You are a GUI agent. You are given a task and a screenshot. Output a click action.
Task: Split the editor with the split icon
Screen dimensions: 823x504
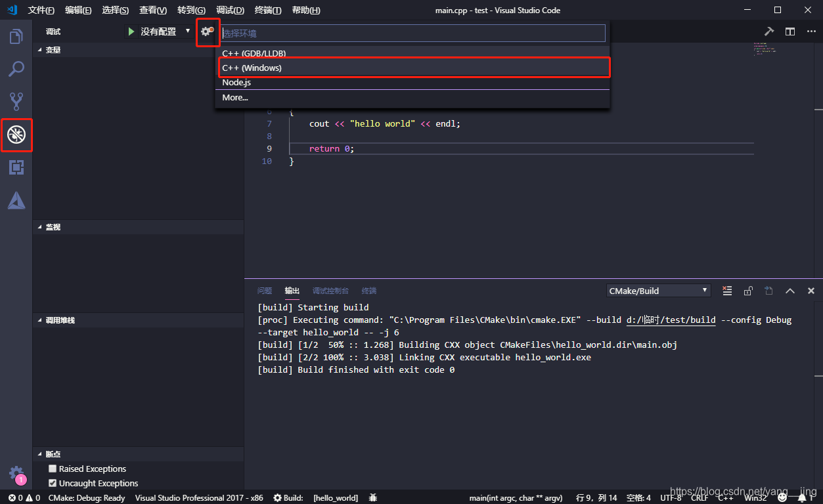pyautogui.click(x=790, y=31)
